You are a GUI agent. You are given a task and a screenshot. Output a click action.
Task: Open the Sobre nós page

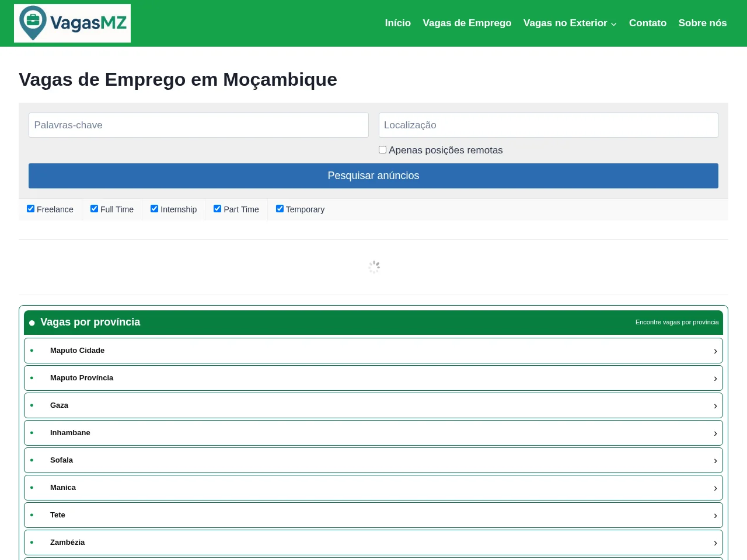[703, 23]
